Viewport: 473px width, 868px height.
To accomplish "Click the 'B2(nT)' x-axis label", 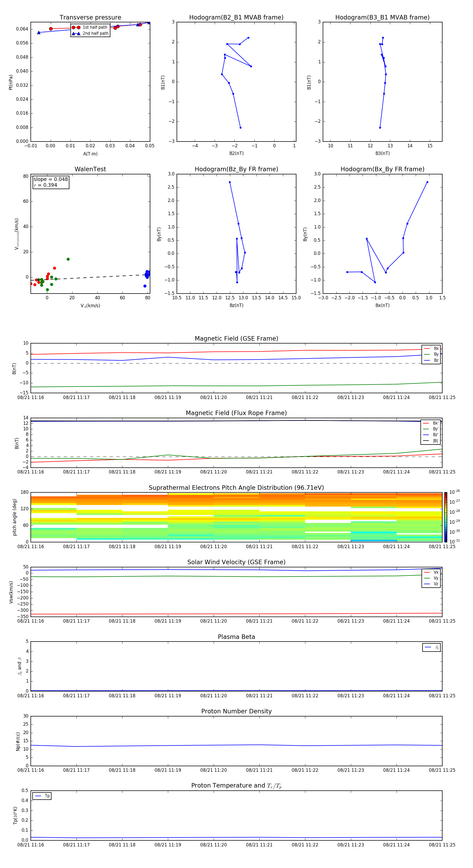I will tap(236, 153).
